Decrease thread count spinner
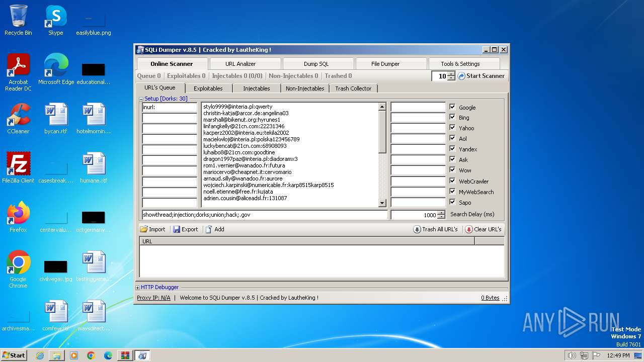 click(x=451, y=78)
